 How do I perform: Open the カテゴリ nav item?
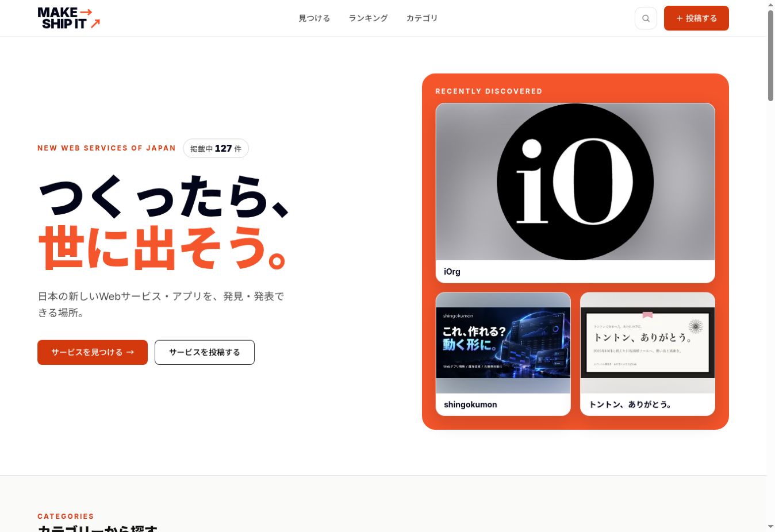pyautogui.click(x=422, y=18)
